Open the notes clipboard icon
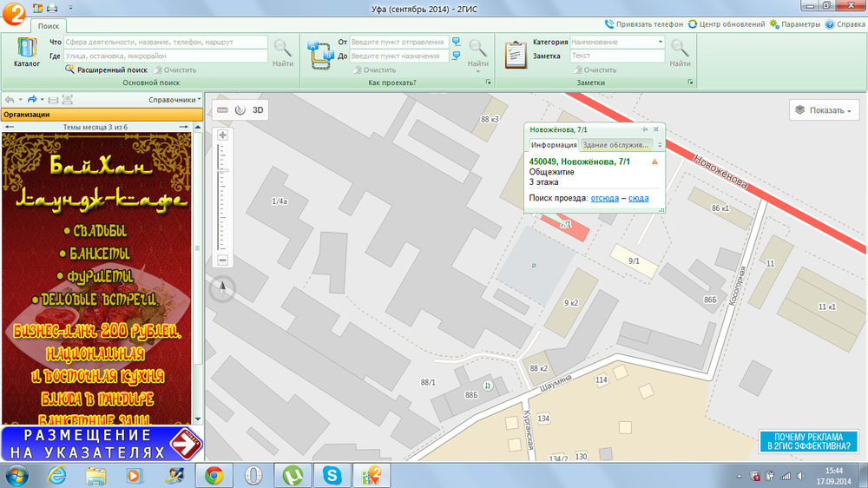This screenshot has height=488, width=868. 516,55
